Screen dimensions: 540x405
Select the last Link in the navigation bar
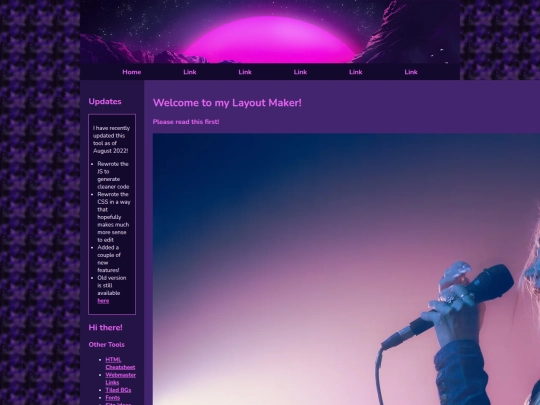[411, 72]
